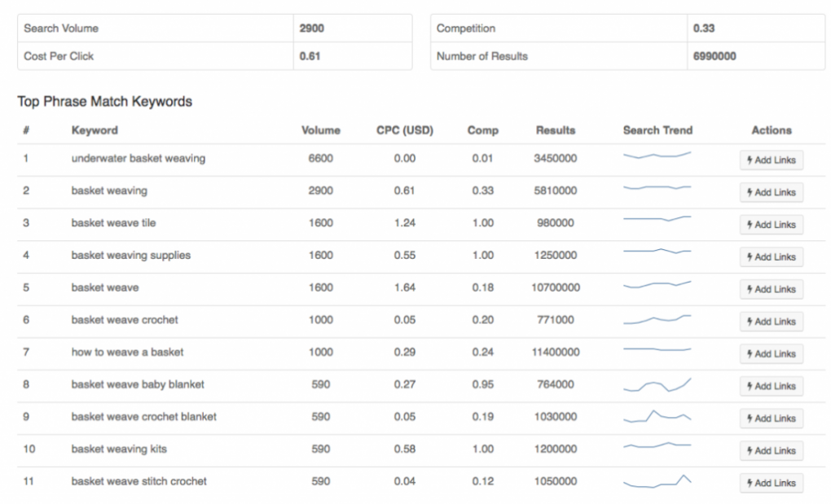Click Add Links for basket weave baby blanket
The width and height of the screenshot is (831, 504).
click(x=771, y=386)
